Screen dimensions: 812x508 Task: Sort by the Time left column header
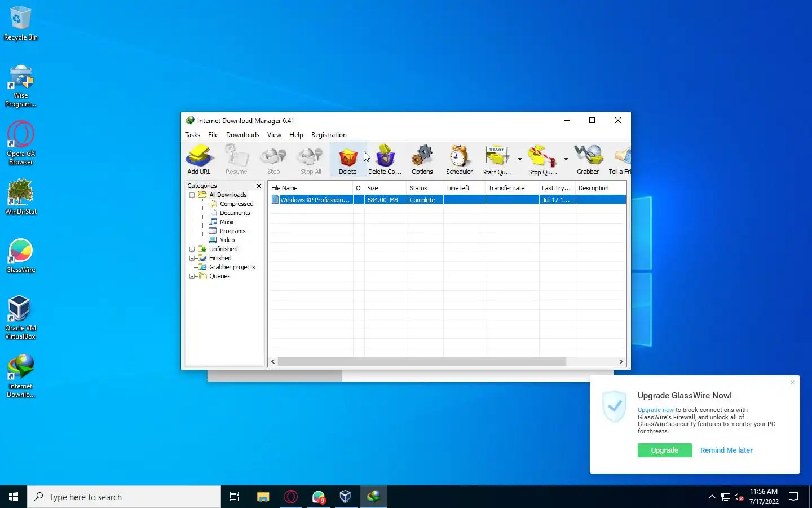pos(464,188)
